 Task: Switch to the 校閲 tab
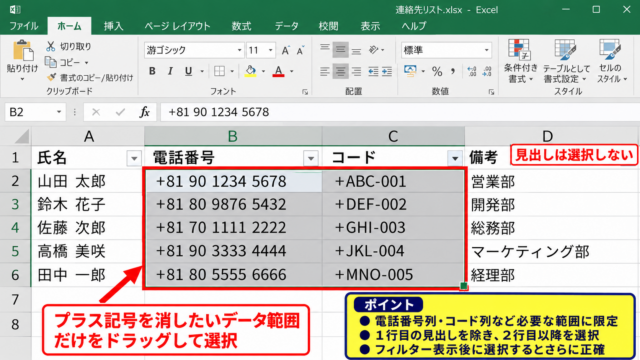328,26
